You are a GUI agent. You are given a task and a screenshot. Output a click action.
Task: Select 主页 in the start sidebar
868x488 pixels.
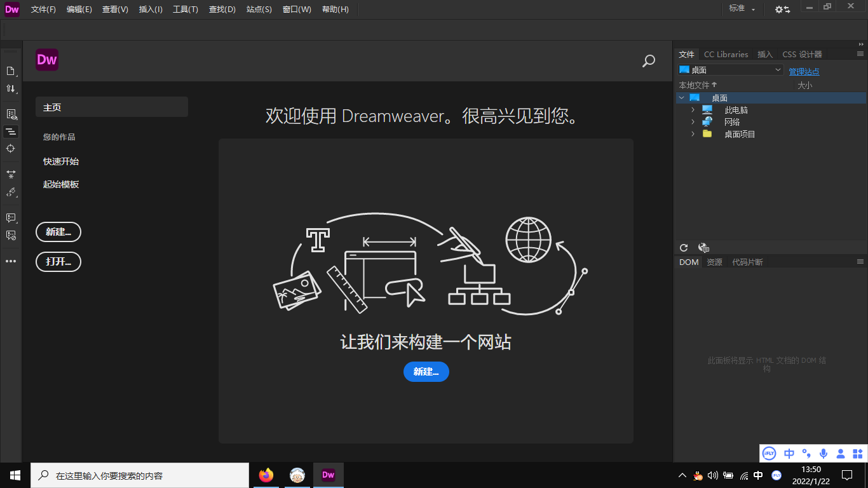(x=112, y=107)
